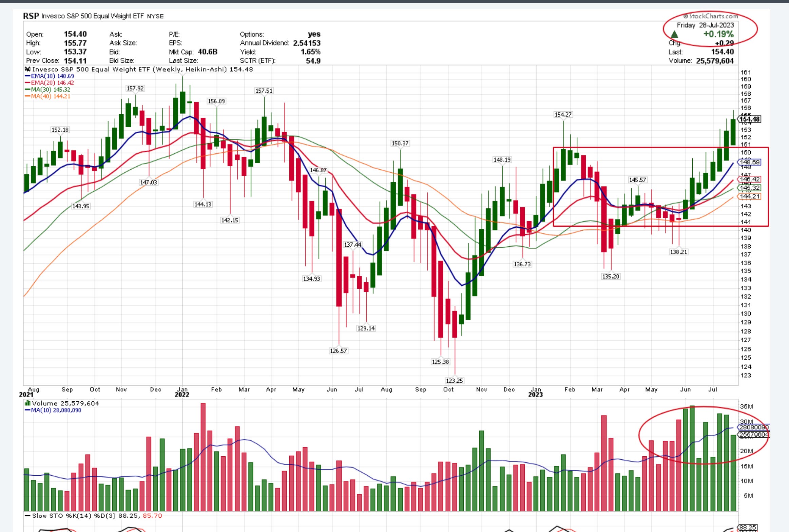This screenshot has height=532, width=789.
Task: Click the volume MA(10) 28,080,090 legend
Action: tap(53, 410)
